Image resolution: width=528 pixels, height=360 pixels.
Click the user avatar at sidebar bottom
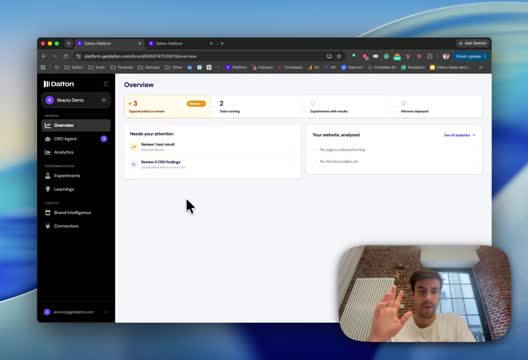(47, 312)
